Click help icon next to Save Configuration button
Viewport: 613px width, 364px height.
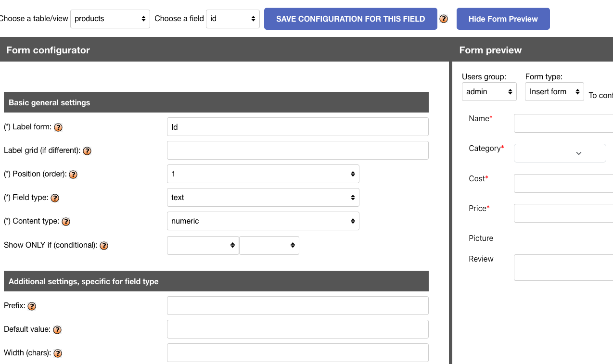(444, 19)
